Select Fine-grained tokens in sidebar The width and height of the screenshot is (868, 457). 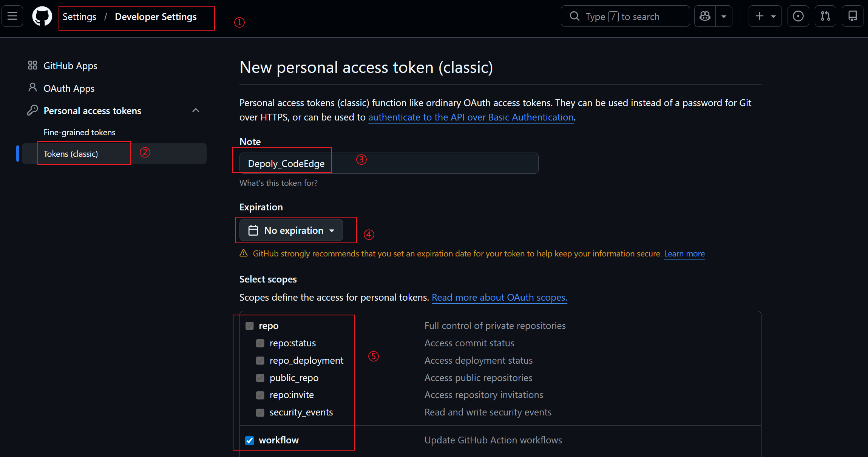click(79, 133)
